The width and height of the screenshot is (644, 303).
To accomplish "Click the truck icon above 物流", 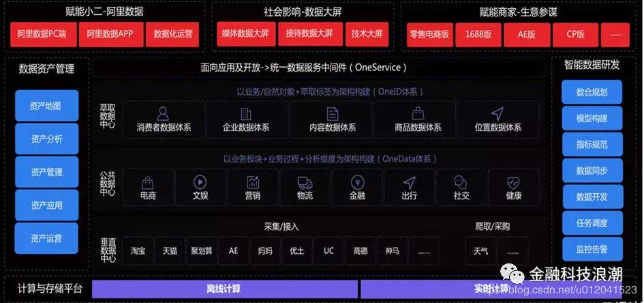I will (x=305, y=182).
